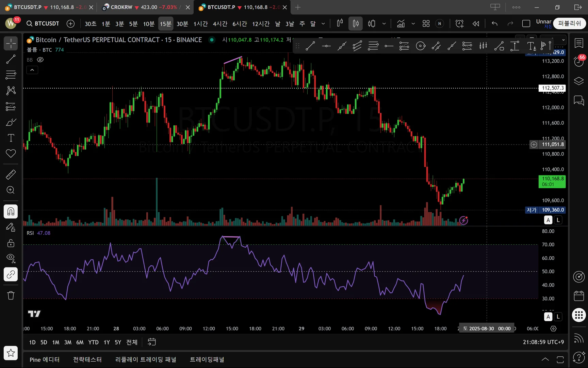Toggle magnet mode for drawings
The height and width of the screenshot is (368, 588).
tap(11, 212)
